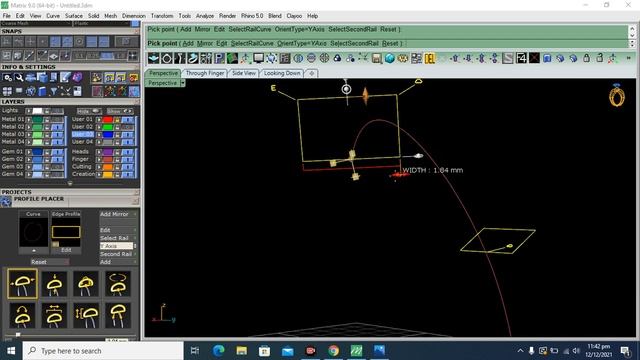Click the last profile mode icon in grid
The image size is (640, 360).
(118, 315)
